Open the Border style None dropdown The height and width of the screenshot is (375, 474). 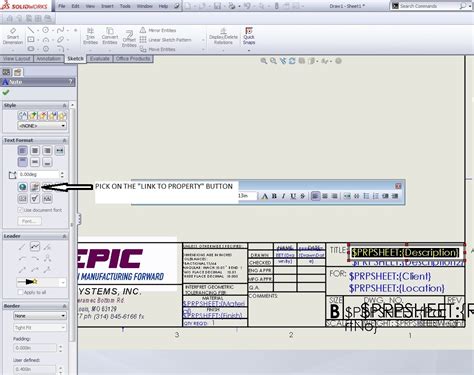[40, 316]
